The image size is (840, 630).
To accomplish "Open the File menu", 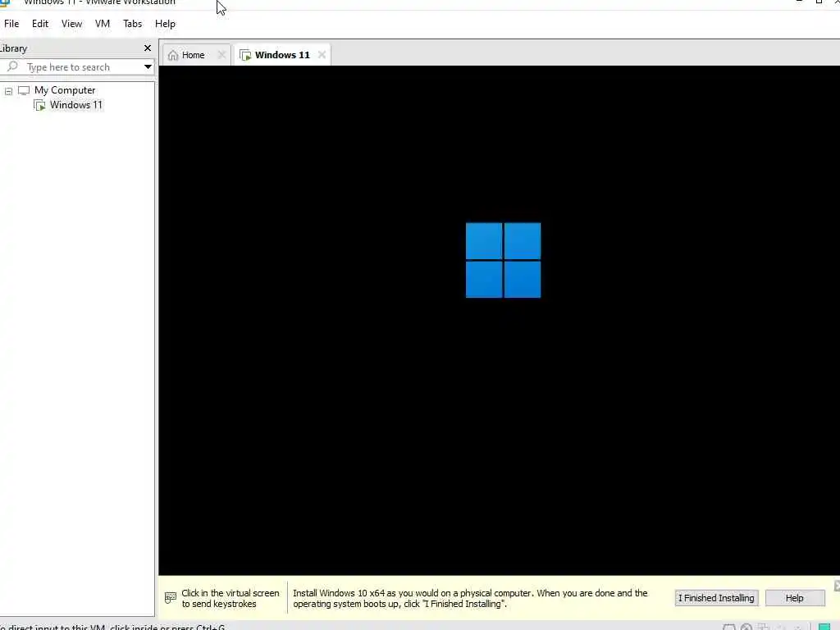I will tap(11, 24).
